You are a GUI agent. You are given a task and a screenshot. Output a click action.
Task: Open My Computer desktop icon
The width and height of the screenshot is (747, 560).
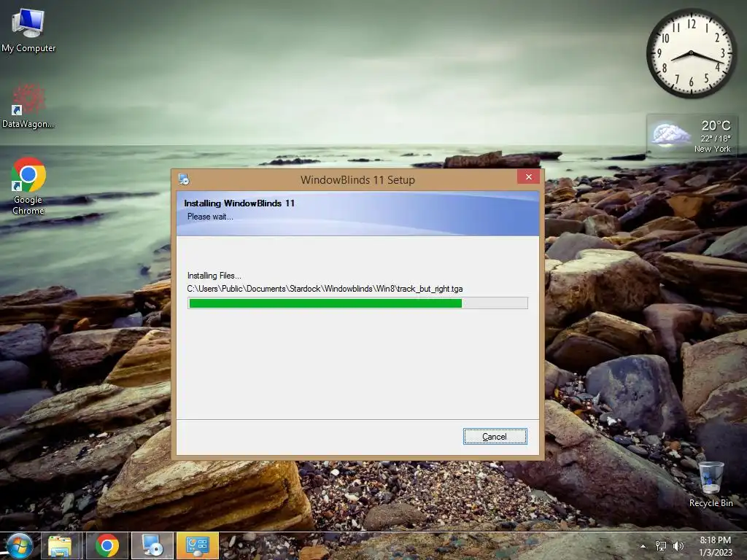[x=28, y=31]
